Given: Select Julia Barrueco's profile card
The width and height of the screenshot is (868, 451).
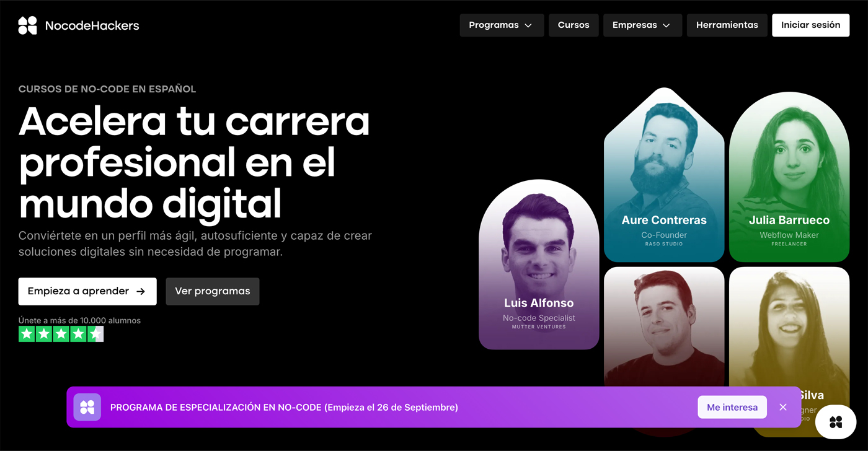Looking at the screenshot, I should click(789, 177).
